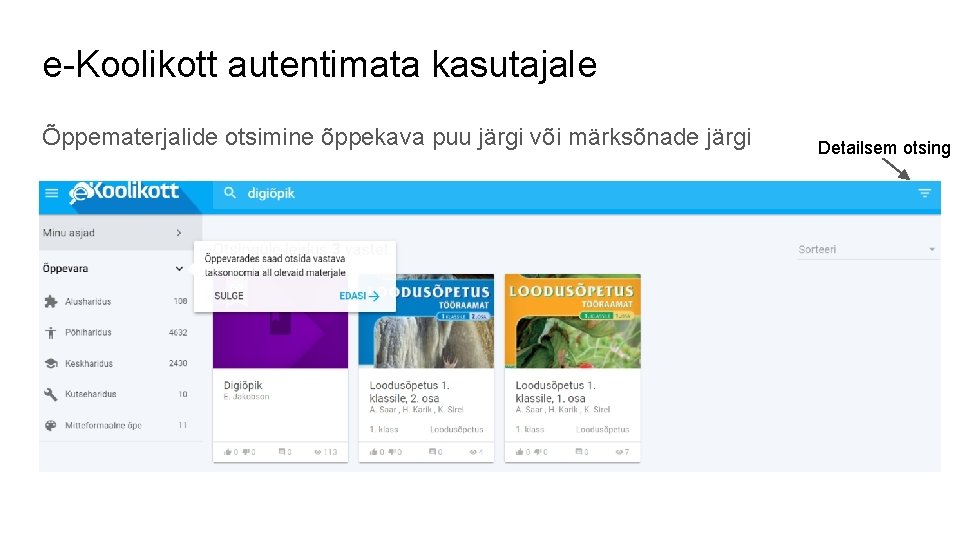Image resolution: width=960 pixels, height=540 pixels.
Task: Close the tooltip with SULGE
Action: pos(229,296)
